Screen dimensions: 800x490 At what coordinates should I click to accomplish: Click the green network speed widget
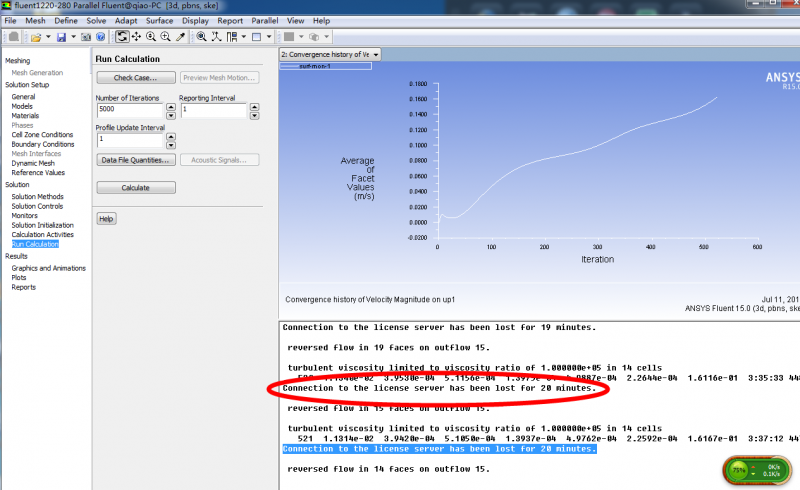(757, 470)
